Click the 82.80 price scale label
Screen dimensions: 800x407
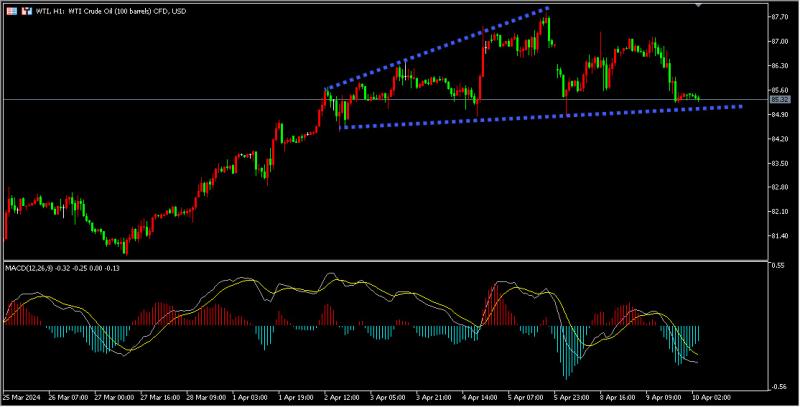pos(780,187)
